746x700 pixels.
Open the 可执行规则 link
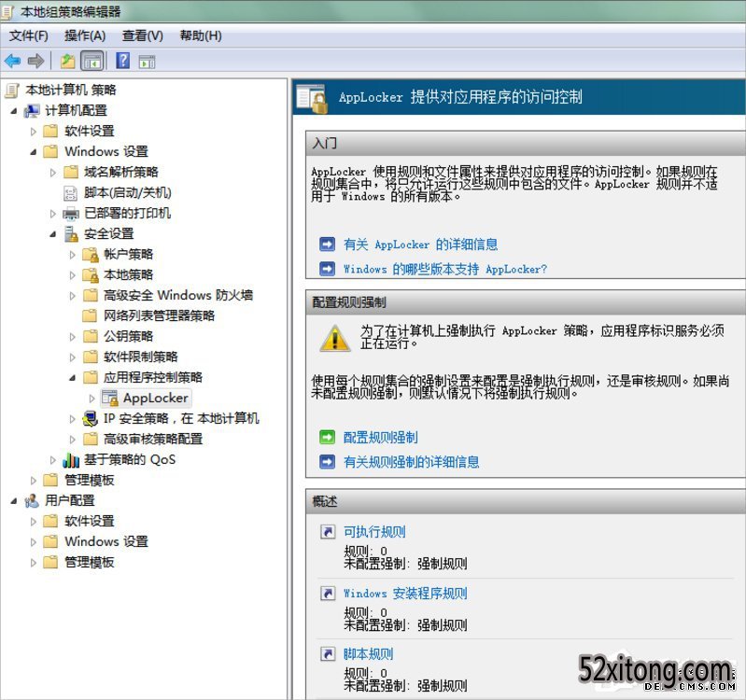pyautogui.click(x=375, y=532)
